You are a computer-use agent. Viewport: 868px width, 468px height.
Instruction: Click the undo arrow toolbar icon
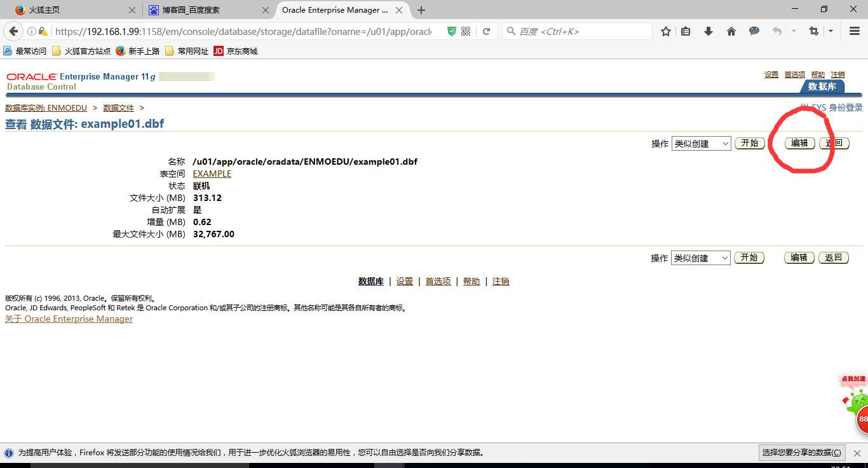point(776,31)
